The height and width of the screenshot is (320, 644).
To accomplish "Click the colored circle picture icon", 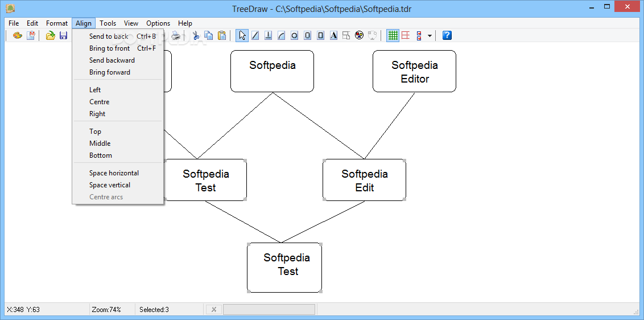I will pos(360,35).
